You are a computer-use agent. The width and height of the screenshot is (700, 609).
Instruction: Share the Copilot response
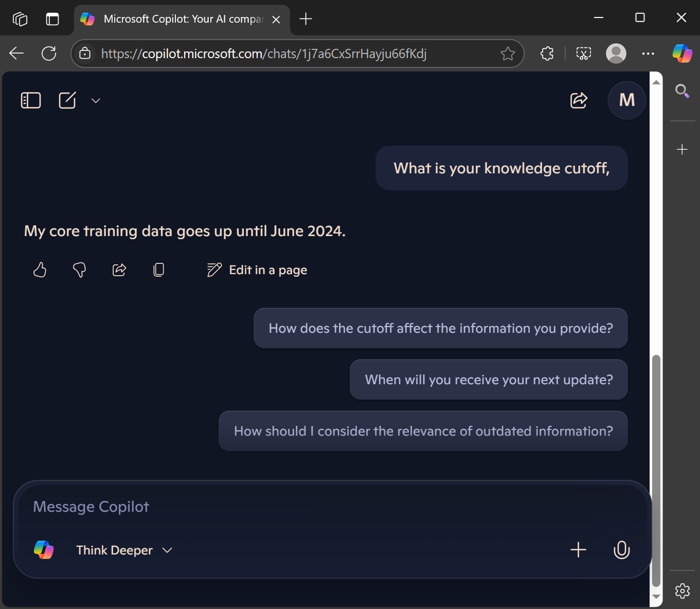pos(119,270)
